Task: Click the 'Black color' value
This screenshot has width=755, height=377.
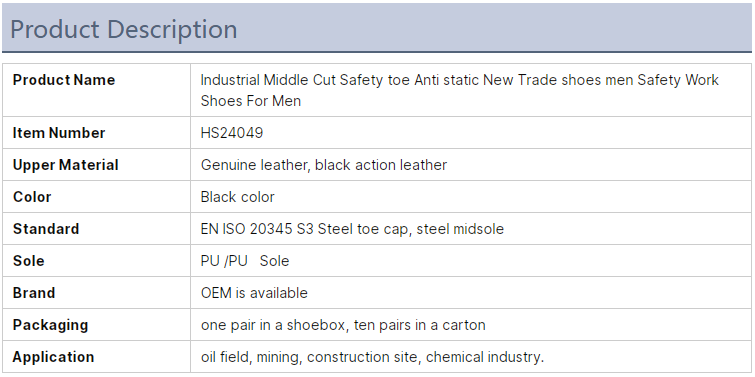Action: point(237,197)
